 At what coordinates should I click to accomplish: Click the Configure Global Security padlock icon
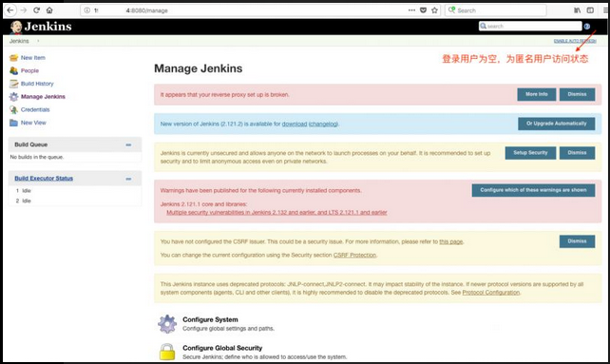167,351
